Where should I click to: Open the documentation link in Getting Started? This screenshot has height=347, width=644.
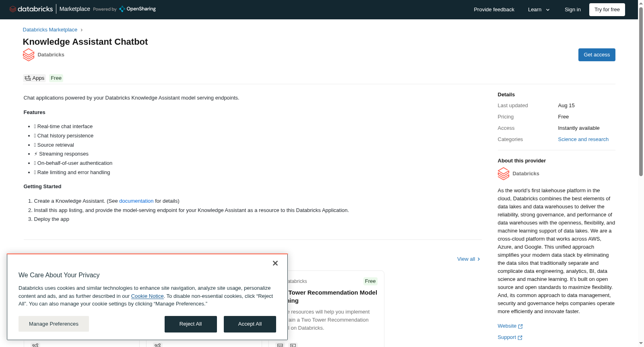136,201
